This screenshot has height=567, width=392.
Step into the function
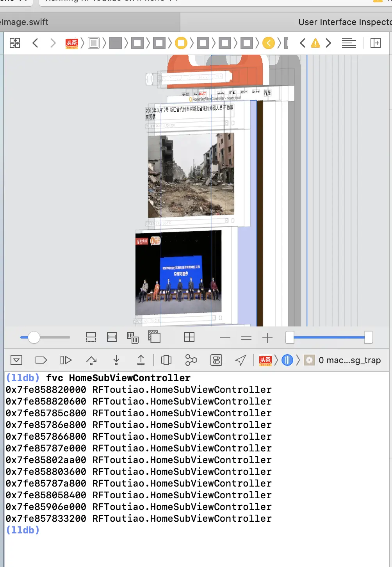tap(116, 360)
